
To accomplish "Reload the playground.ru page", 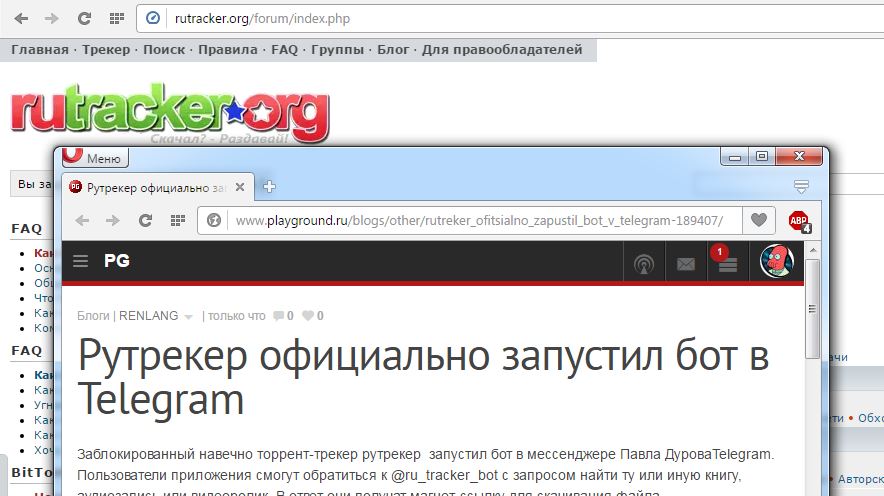I will [x=145, y=220].
